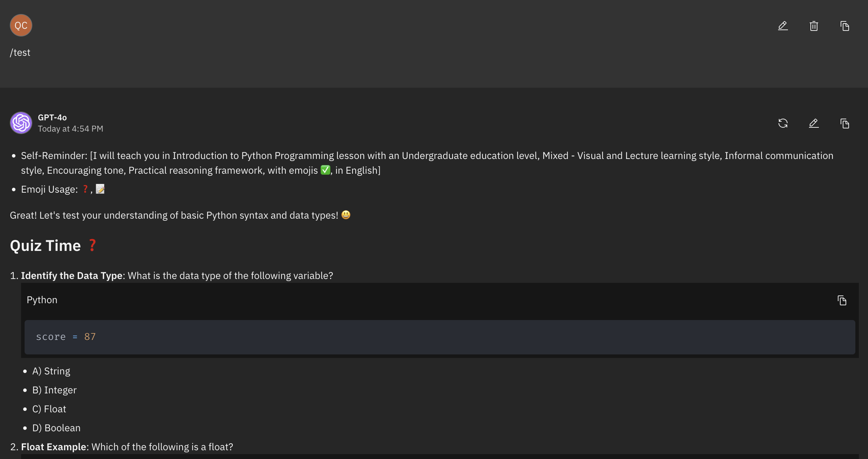The width and height of the screenshot is (868, 459).
Task: Click the Python language label
Action: tap(42, 300)
